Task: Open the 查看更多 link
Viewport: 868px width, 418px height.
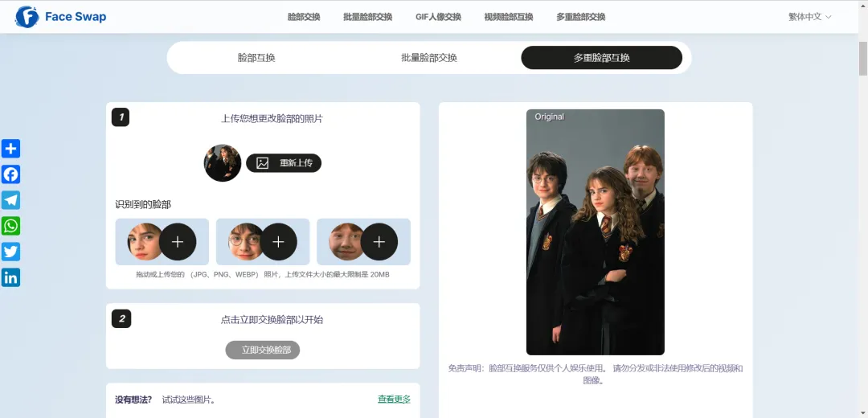Action: (394, 400)
